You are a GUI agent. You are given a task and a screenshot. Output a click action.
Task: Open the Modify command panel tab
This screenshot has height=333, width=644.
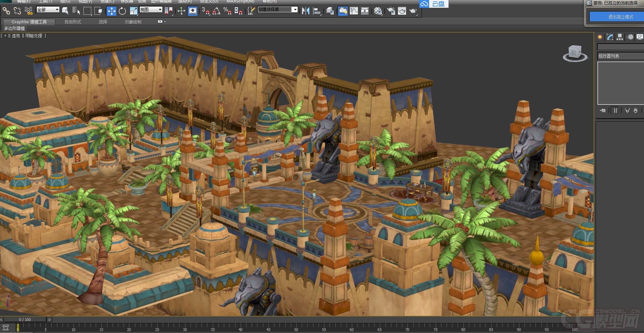click(610, 37)
